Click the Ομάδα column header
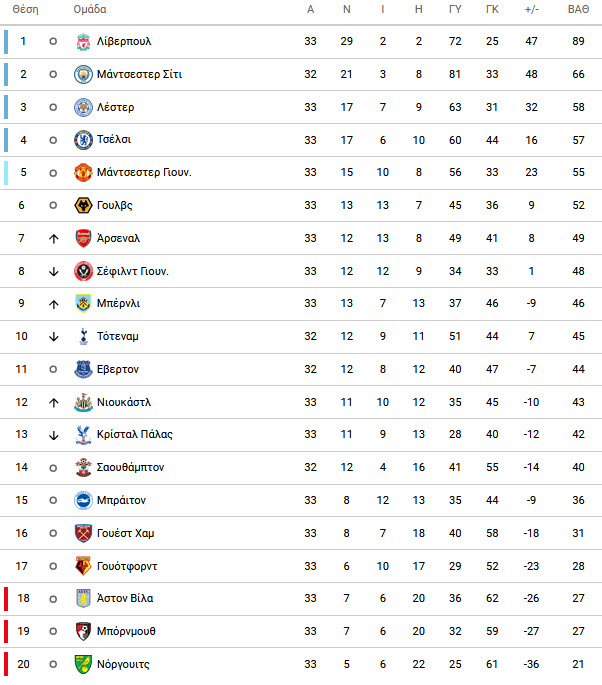 pyautogui.click(x=90, y=9)
